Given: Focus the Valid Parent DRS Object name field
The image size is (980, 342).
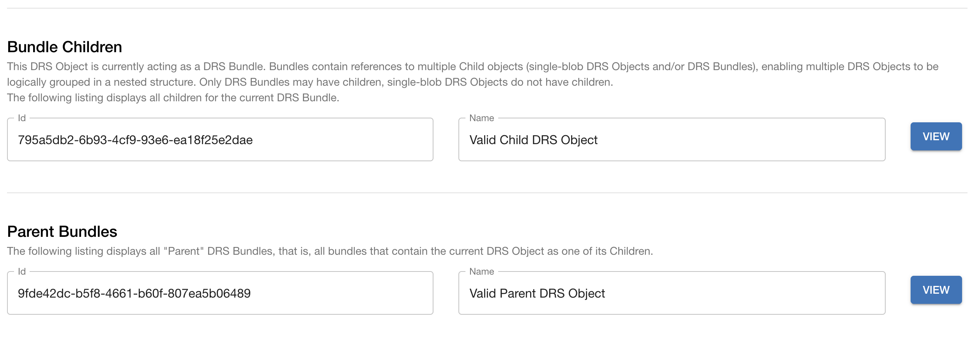Looking at the screenshot, I should pos(671,293).
